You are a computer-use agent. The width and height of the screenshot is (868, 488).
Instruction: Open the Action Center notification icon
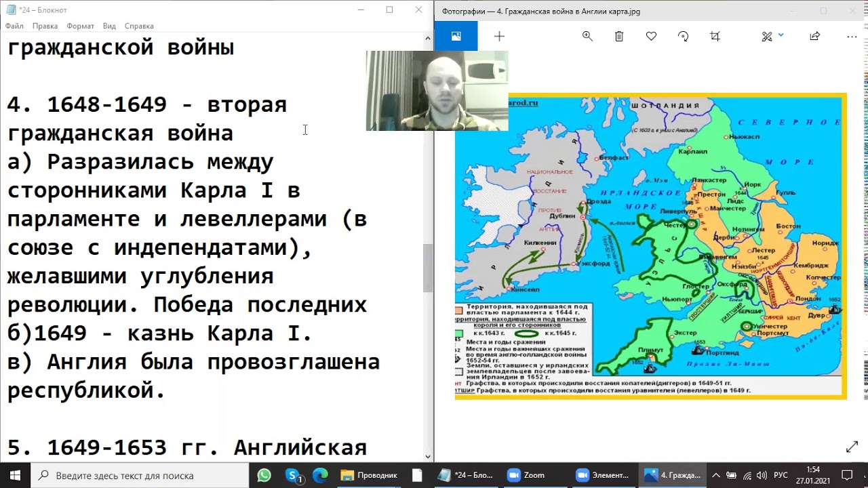click(847, 475)
